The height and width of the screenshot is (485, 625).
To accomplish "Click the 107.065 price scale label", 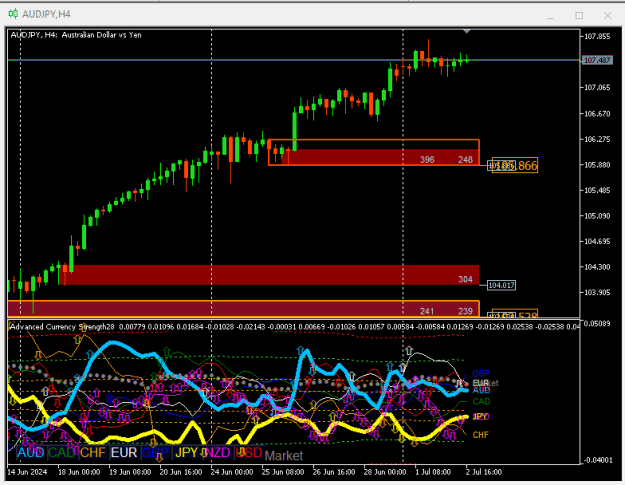I will tap(597, 87).
